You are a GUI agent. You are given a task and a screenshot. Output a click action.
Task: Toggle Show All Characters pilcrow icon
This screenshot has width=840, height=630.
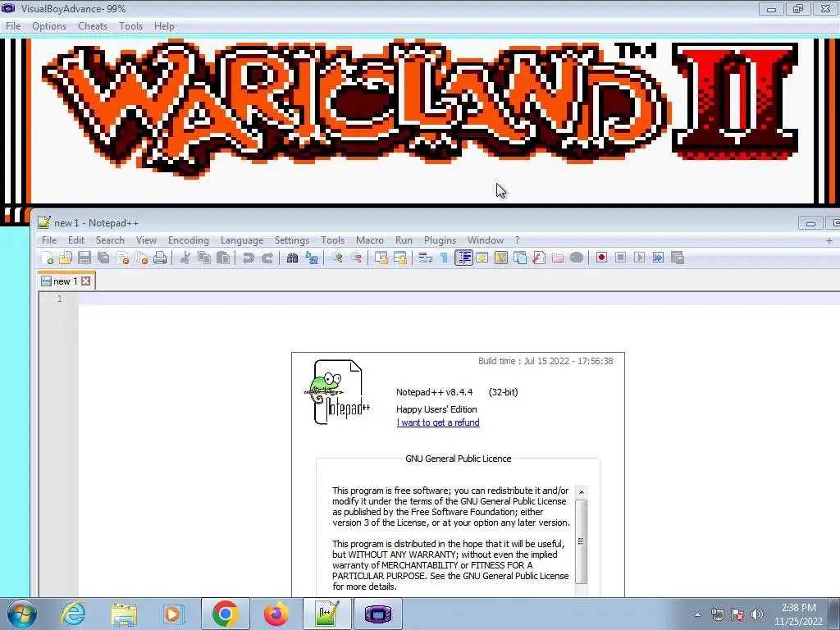pyautogui.click(x=444, y=258)
